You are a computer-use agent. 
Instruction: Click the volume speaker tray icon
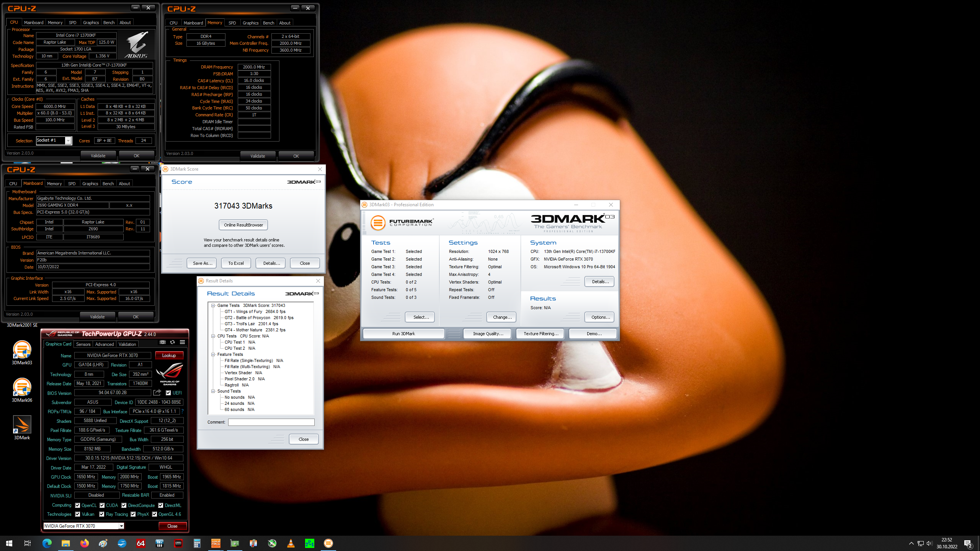(929, 543)
